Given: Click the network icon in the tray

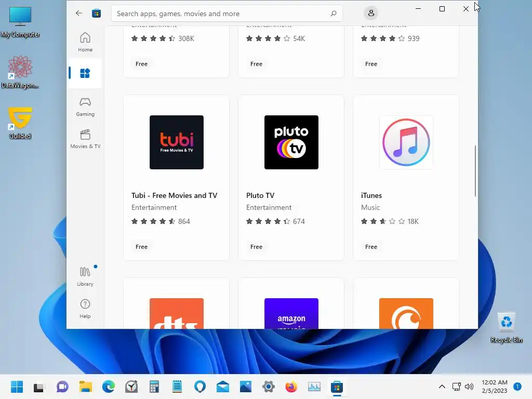Looking at the screenshot, I should [x=456, y=387].
